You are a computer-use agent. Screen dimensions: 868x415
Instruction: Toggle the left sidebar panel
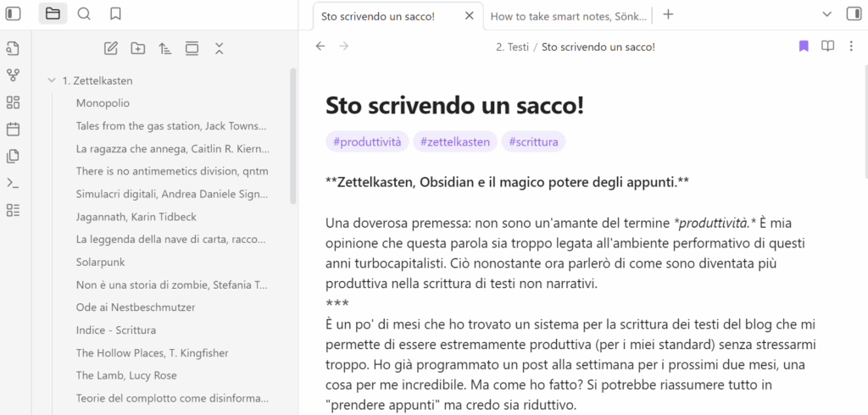click(13, 14)
